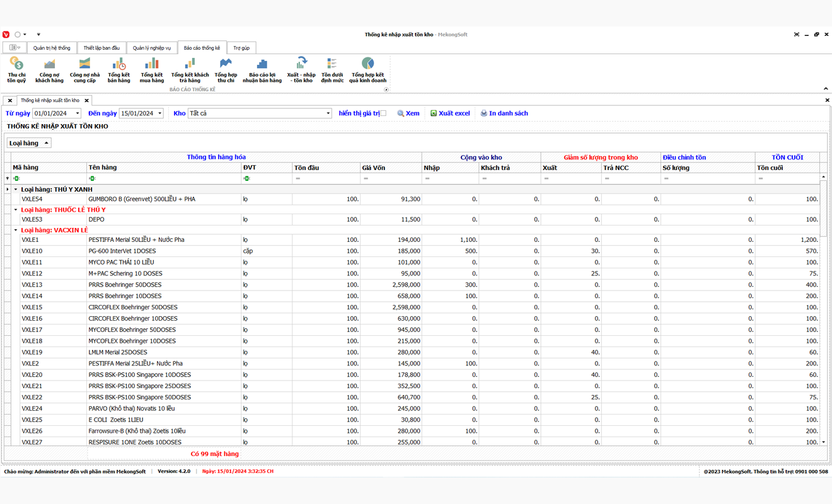The image size is (832, 504).
Task: Click the filter icon under Nhập
Action: point(427,179)
